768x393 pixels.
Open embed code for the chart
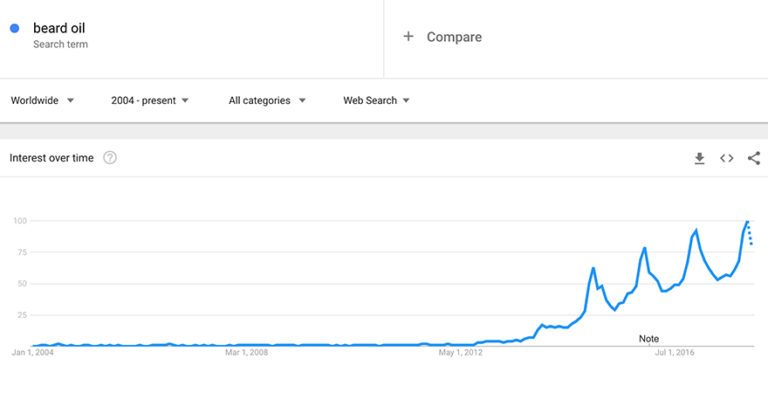(726, 158)
